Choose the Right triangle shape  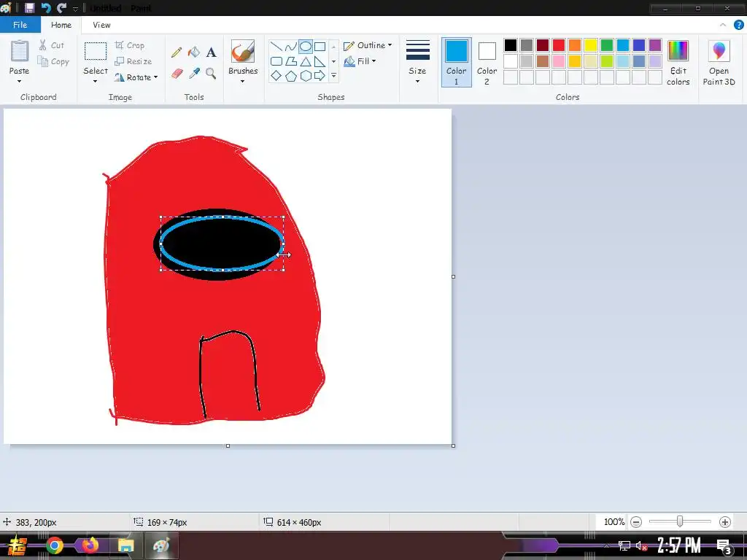[x=320, y=61]
